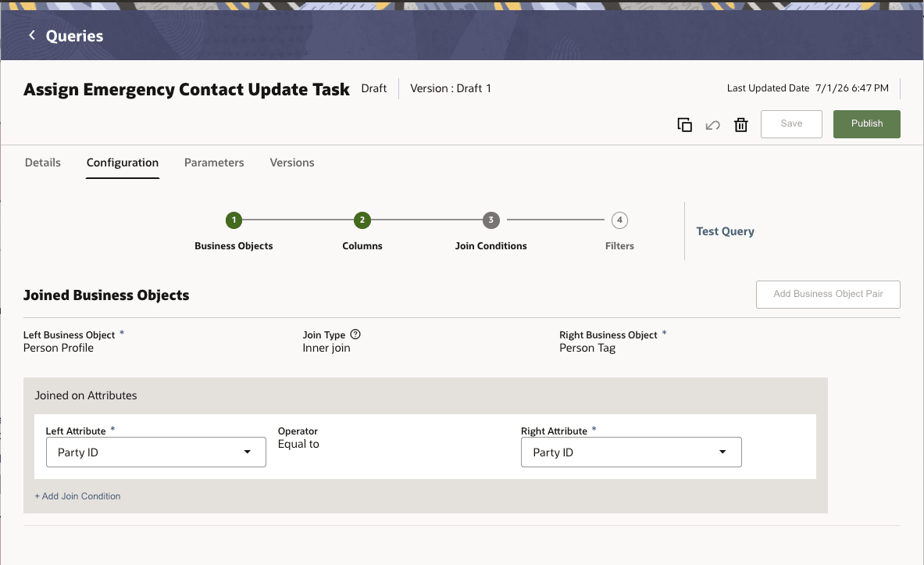Click the Filters step label
The image size is (924, 565).
click(619, 246)
